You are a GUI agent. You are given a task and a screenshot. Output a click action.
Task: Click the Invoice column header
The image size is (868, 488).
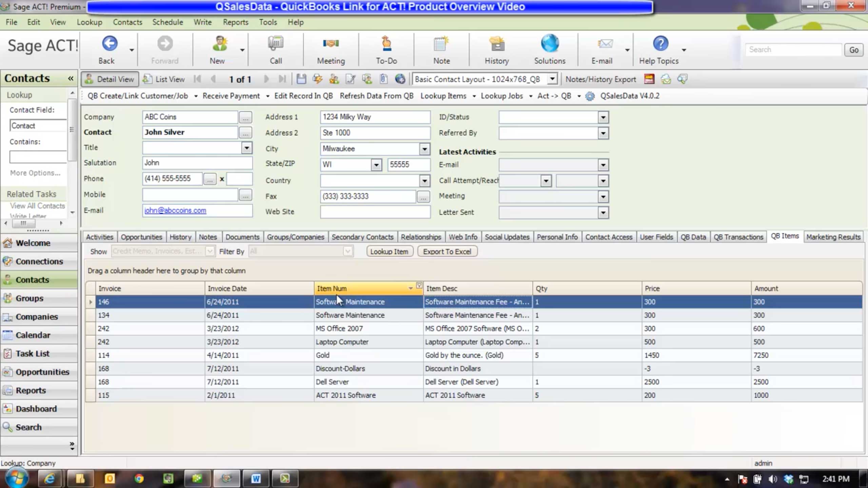[x=150, y=288]
